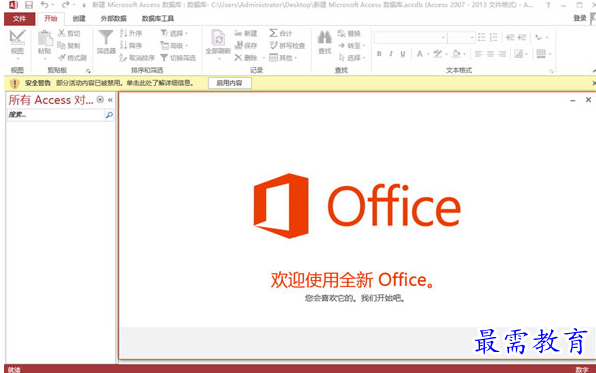
Task: Center align text
Action: pos(490,54)
